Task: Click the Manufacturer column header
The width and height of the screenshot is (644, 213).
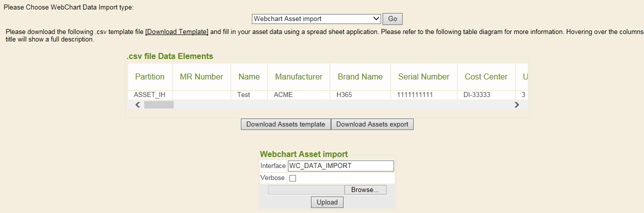Action: [299, 76]
